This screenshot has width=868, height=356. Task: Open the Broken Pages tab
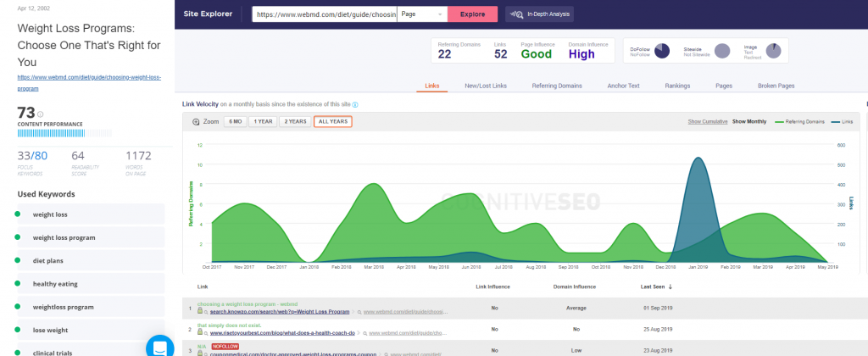tap(776, 86)
